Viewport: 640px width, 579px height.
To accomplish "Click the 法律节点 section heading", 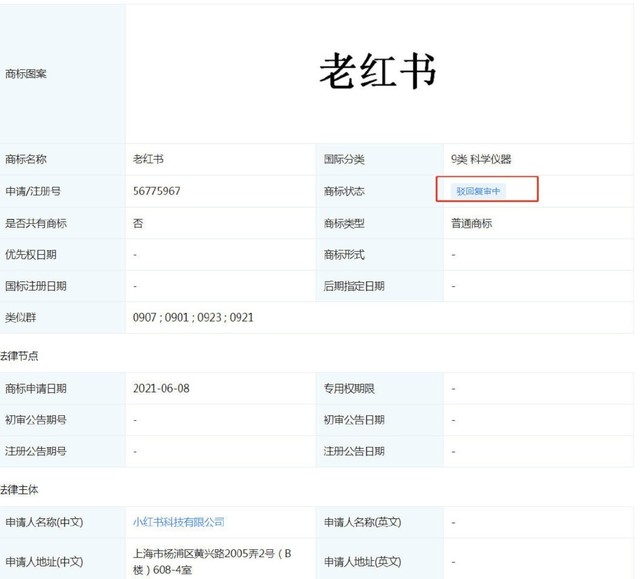I will click(x=19, y=356).
